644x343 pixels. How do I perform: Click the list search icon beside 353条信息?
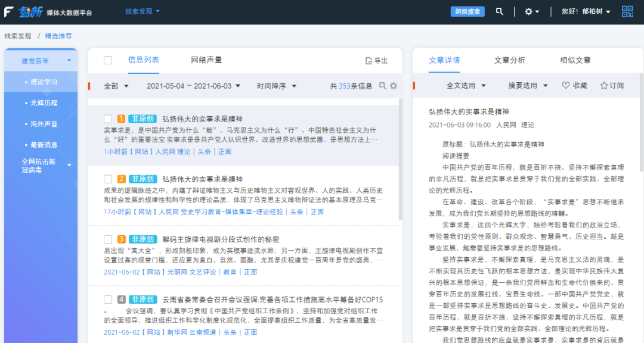pyautogui.click(x=383, y=86)
